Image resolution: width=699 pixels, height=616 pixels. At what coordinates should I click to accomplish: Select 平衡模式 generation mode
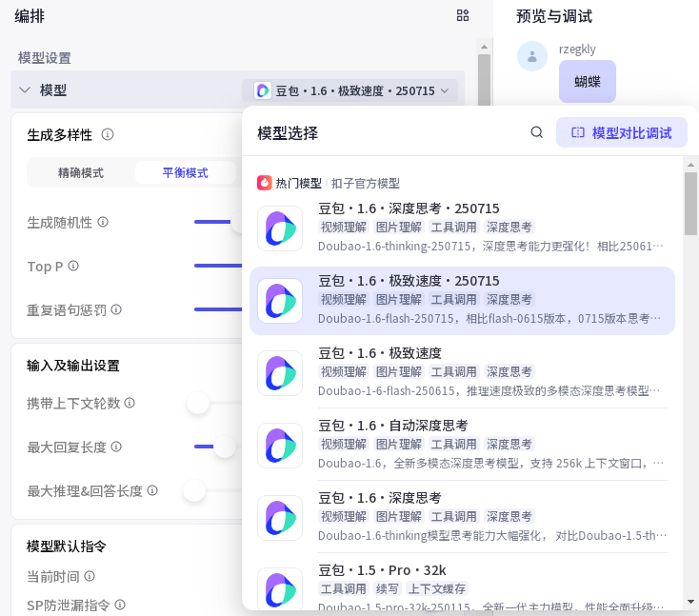click(x=185, y=173)
